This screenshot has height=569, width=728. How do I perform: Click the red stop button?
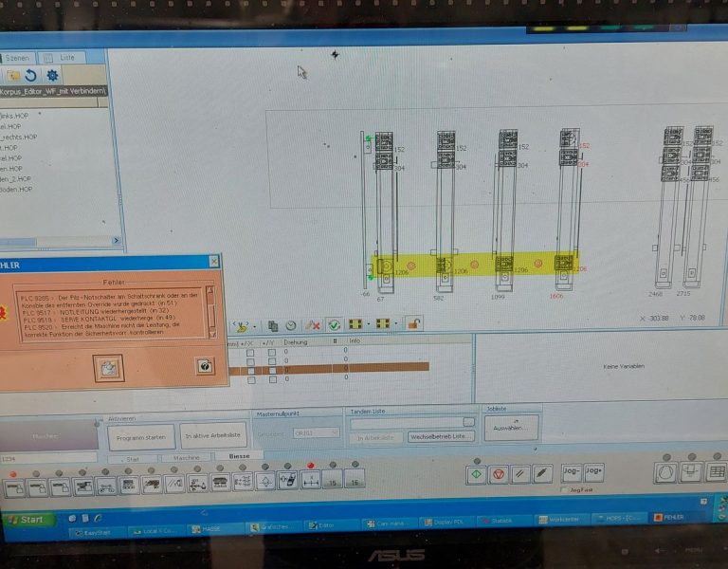499,474
